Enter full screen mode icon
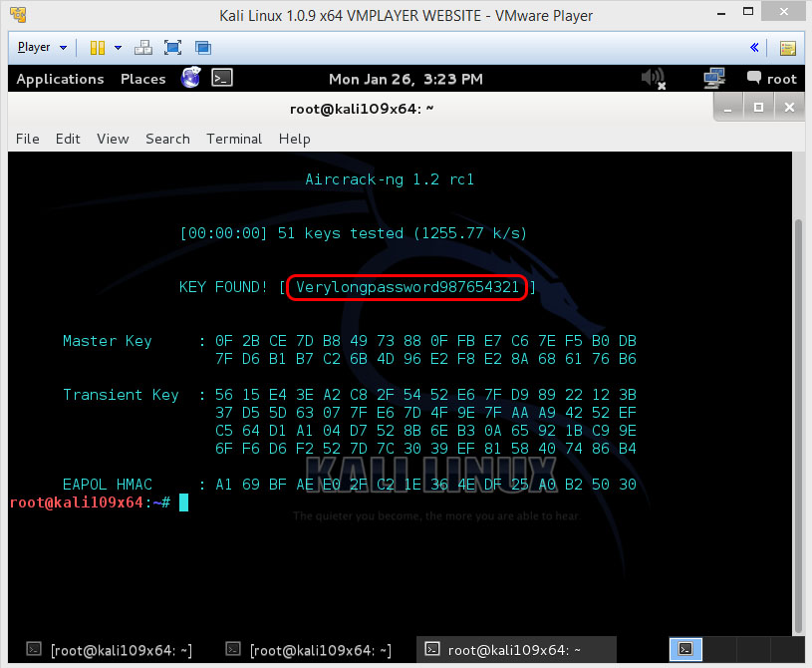812x668 pixels. coord(173,48)
